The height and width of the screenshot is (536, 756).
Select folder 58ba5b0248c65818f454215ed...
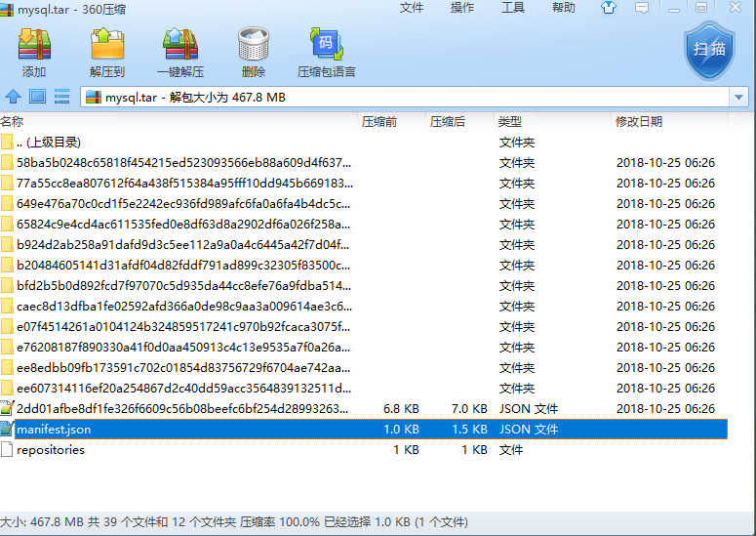point(364,163)
